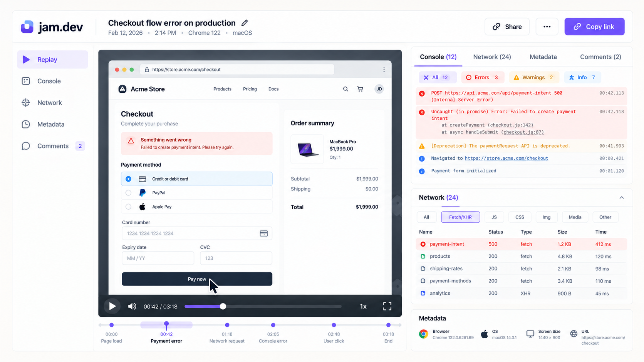Click the Card number input field
This screenshot has height=362, width=644.
click(197, 234)
